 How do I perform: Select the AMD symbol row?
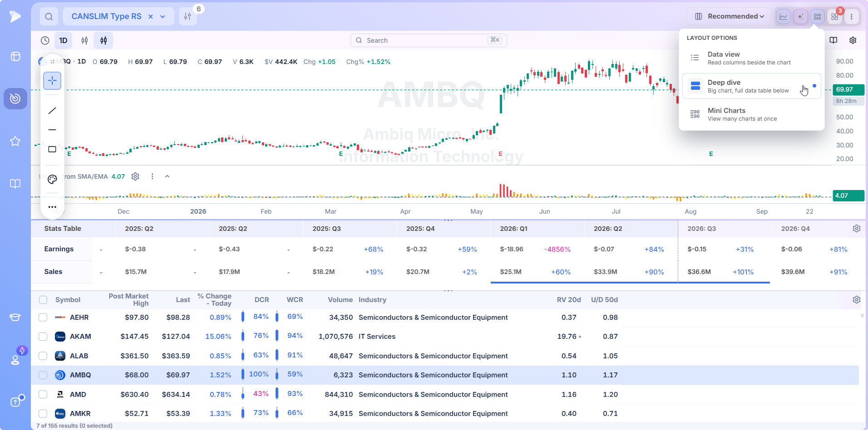(445, 395)
